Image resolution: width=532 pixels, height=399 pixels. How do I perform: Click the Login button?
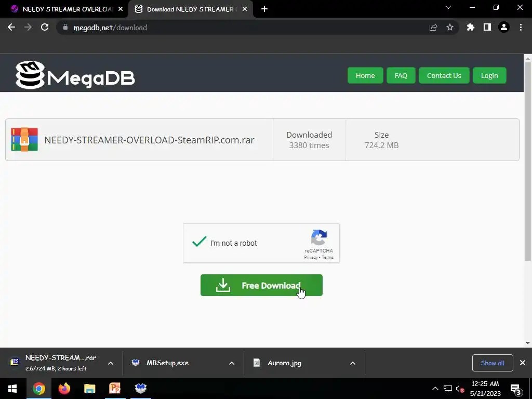(489, 75)
